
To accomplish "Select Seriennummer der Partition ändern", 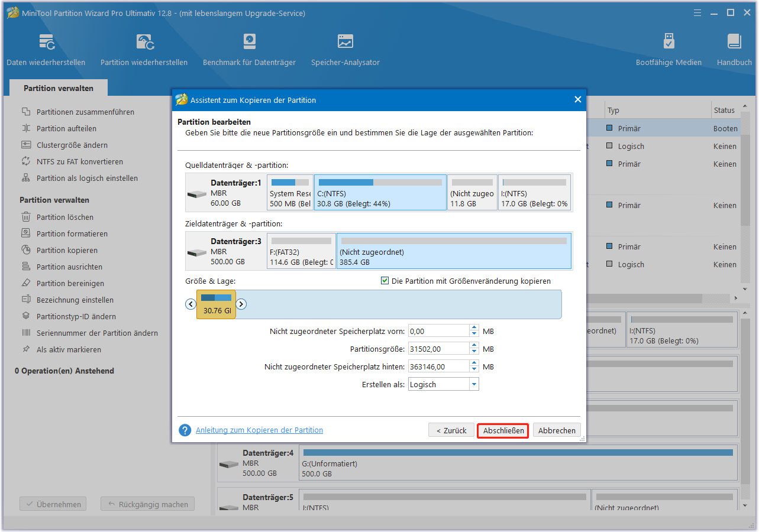I will click(97, 333).
